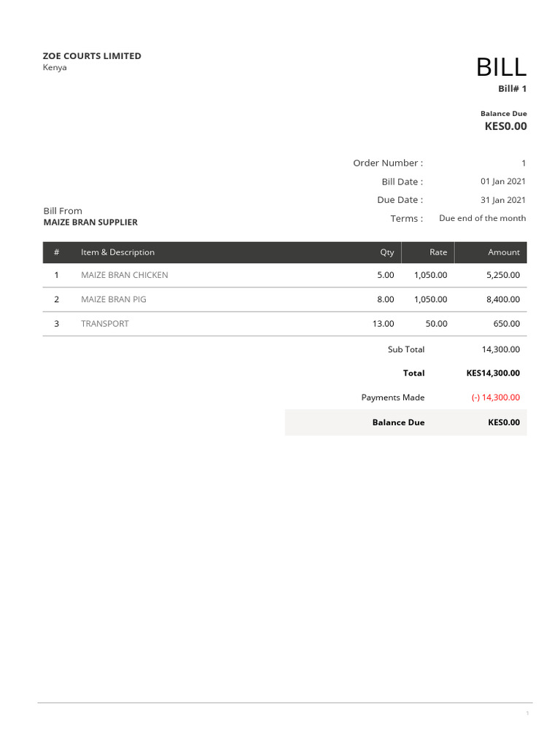Click the Amount column header

[504, 252]
